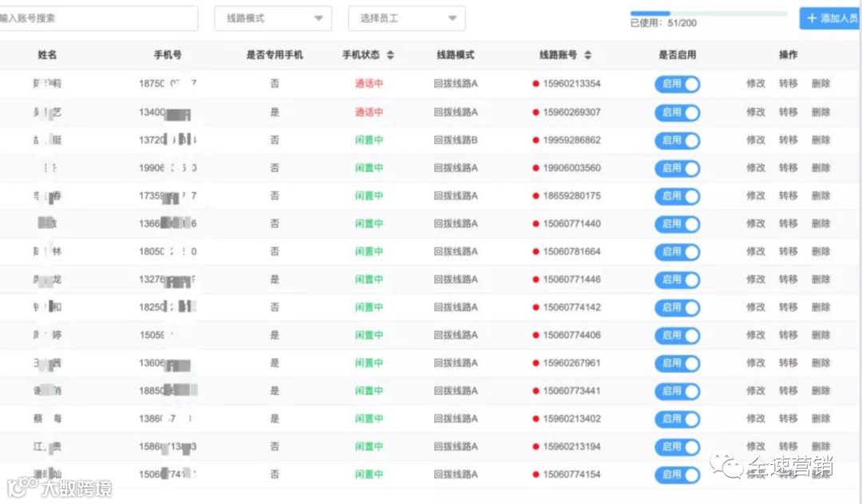
Task: Toggle 启用 switch for 15960213194
Action: [678, 447]
